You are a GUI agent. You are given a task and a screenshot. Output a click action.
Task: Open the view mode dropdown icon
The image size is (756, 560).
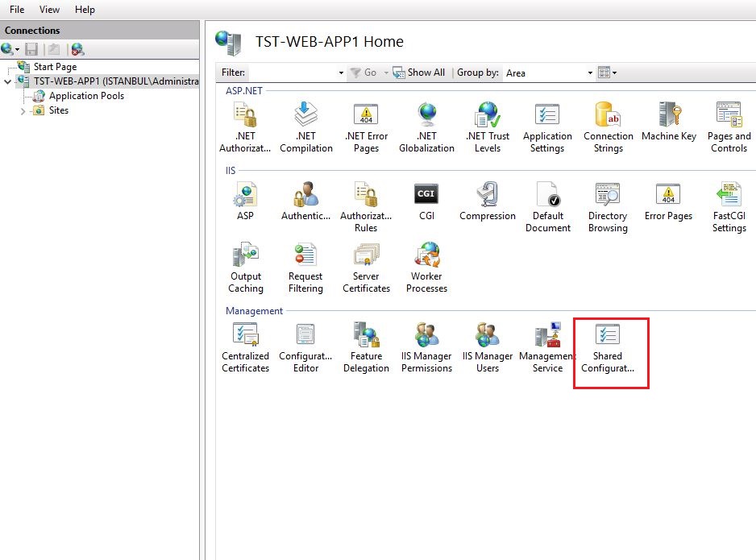point(607,73)
